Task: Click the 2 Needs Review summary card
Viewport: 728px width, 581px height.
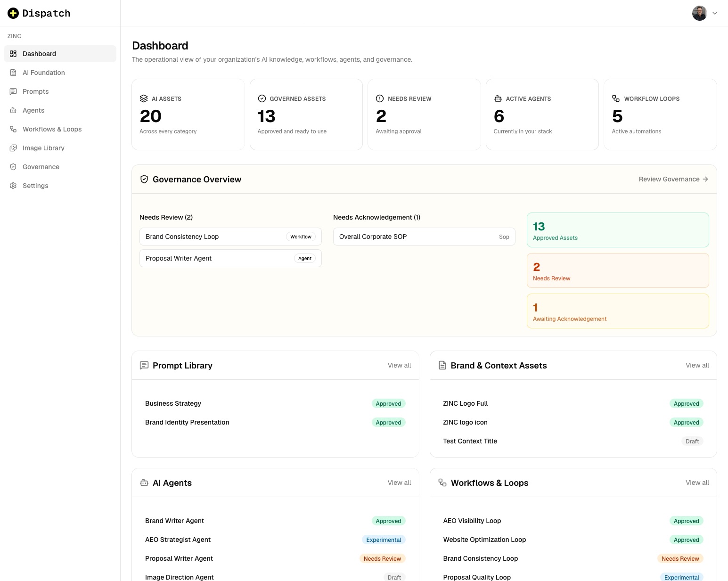Action: (618, 270)
